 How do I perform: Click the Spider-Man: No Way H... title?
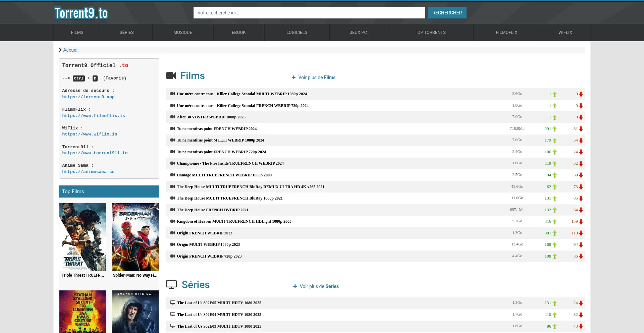click(x=135, y=275)
